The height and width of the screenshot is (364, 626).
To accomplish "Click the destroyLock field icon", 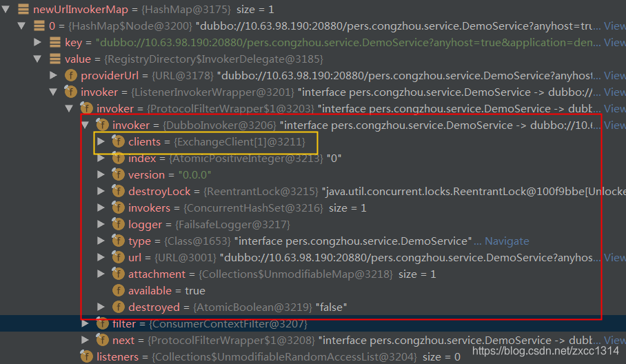I will pyautogui.click(x=118, y=191).
